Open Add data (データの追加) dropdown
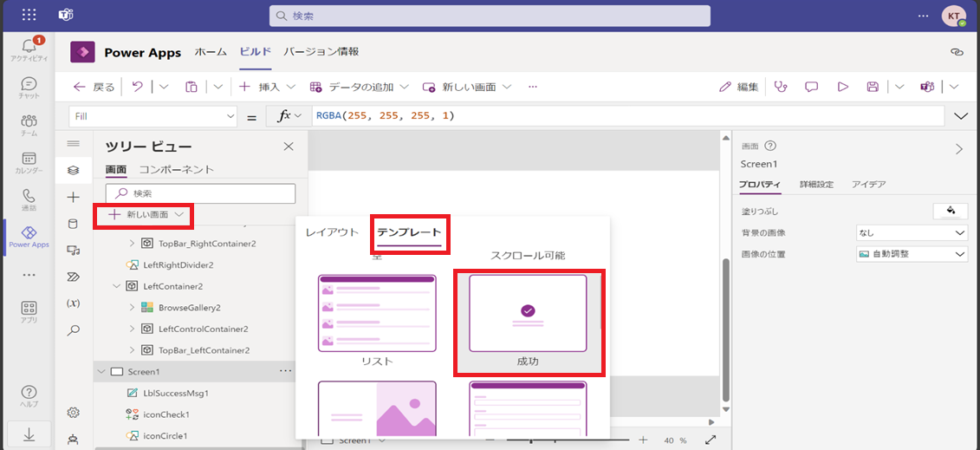The height and width of the screenshot is (450, 980). pyautogui.click(x=360, y=87)
